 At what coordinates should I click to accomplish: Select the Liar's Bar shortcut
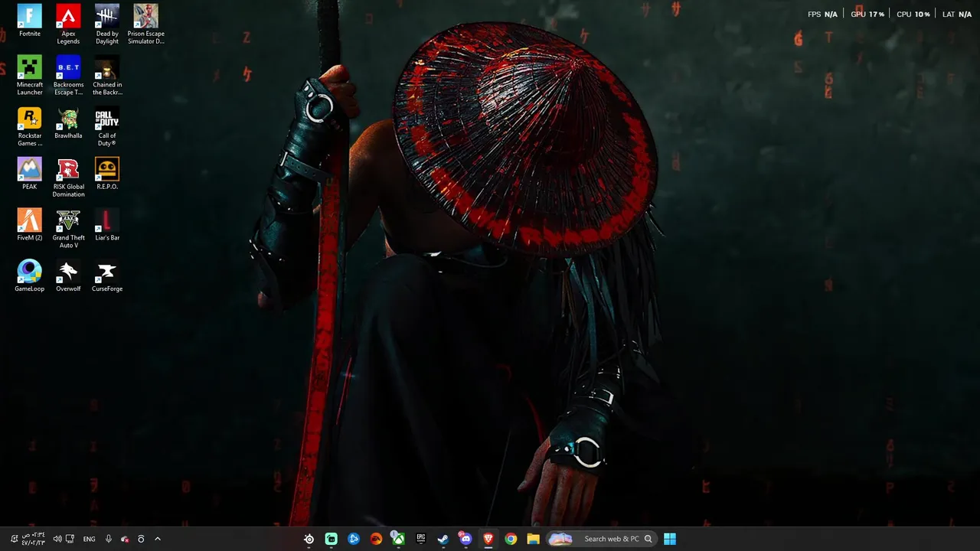(x=107, y=225)
